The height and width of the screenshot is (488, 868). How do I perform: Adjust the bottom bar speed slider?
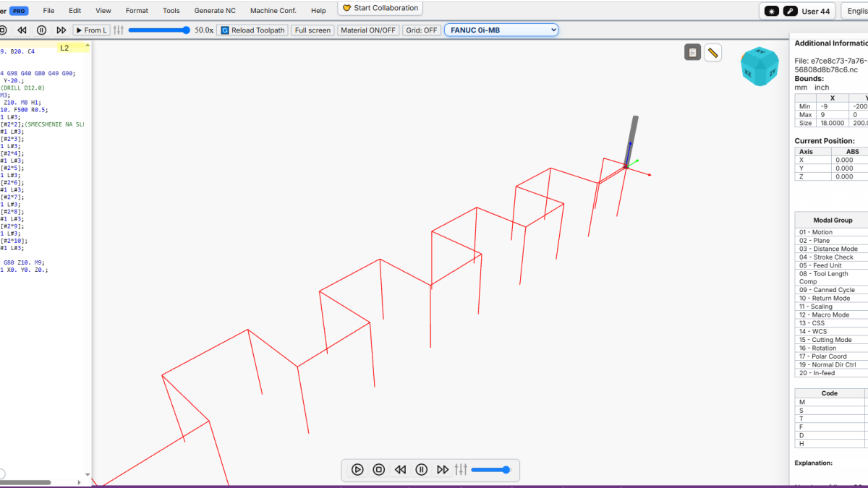tap(491, 470)
